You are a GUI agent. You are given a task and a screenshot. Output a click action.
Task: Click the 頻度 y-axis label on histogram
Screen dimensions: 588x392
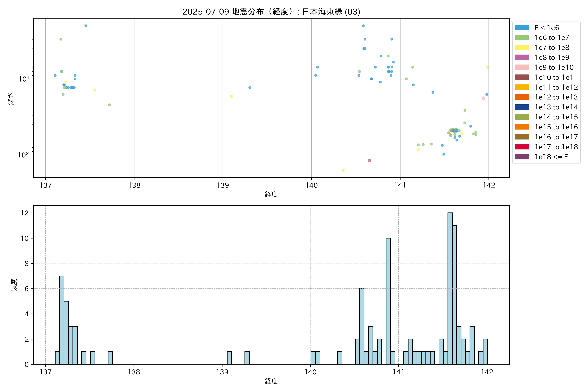(14, 285)
